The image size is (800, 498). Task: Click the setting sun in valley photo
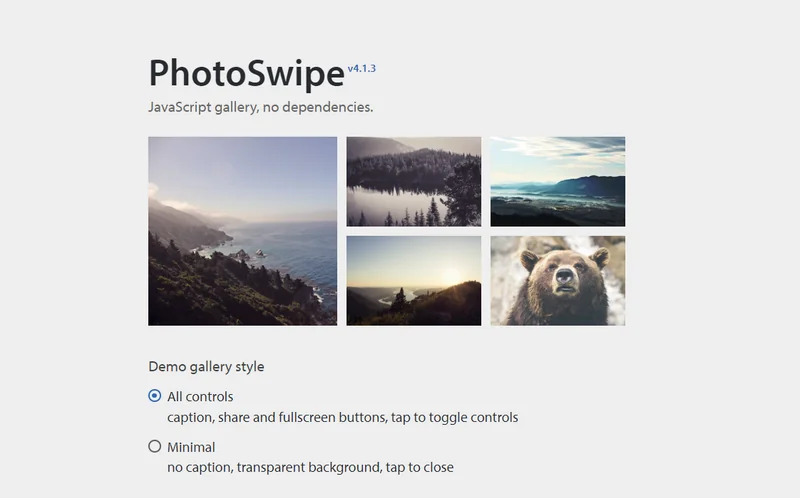click(451, 276)
